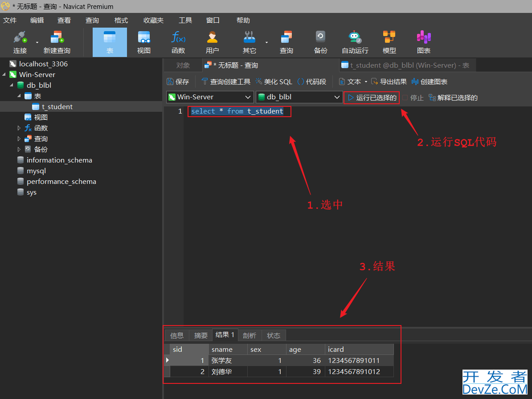
Task: Open the Win-Server connection combo box
Action: coord(210,97)
